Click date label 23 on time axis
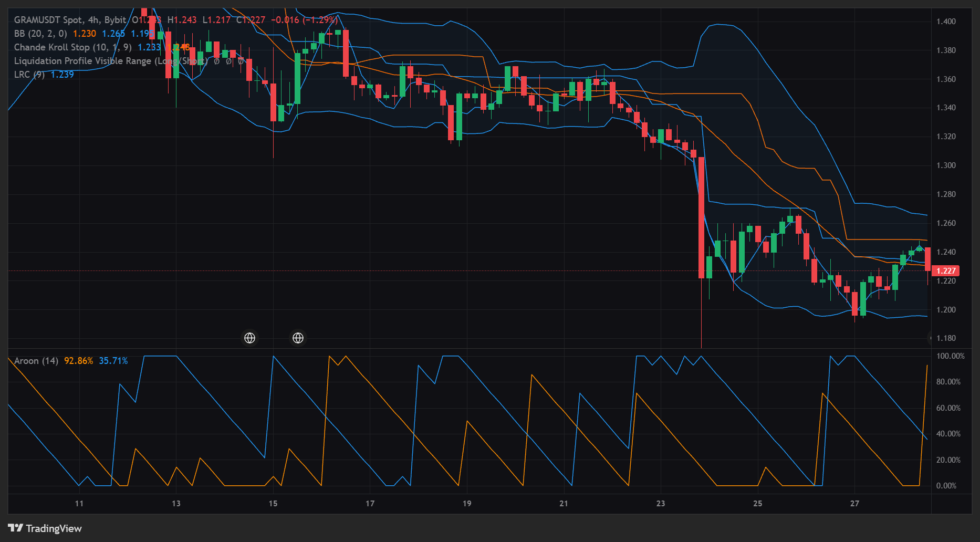Viewport: 980px width, 542px height. click(x=661, y=504)
